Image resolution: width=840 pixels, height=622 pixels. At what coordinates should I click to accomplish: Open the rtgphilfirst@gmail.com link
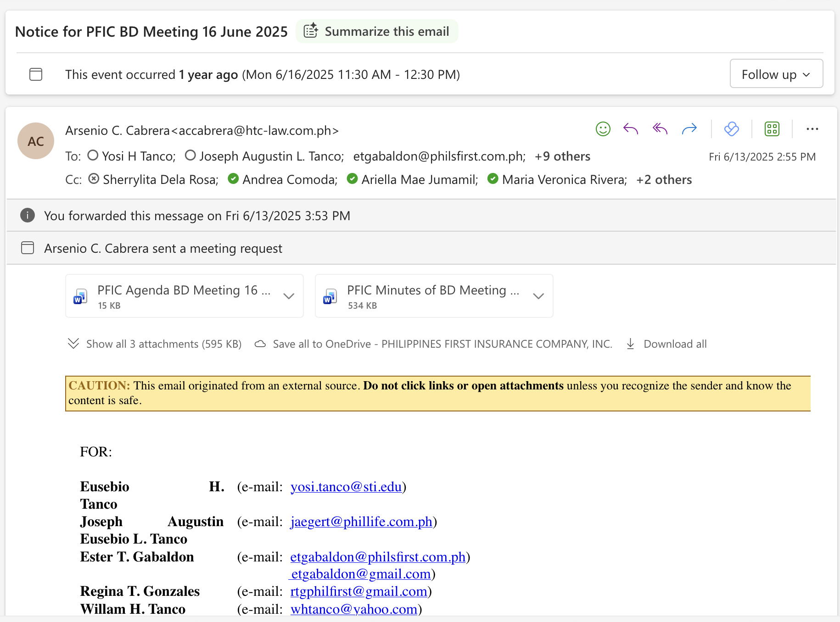pos(359,591)
